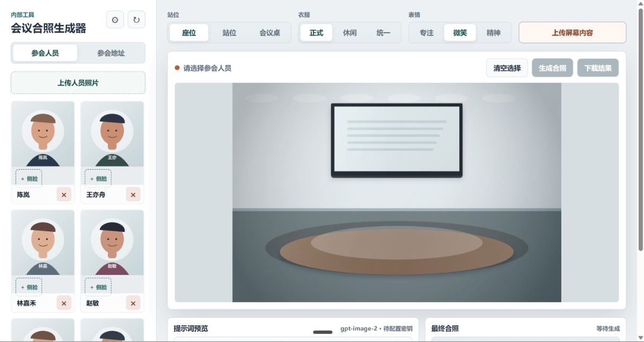The width and height of the screenshot is (644, 342).
Task: Remove 林嘉禾 with the X icon
Action: tap(64, 303)
